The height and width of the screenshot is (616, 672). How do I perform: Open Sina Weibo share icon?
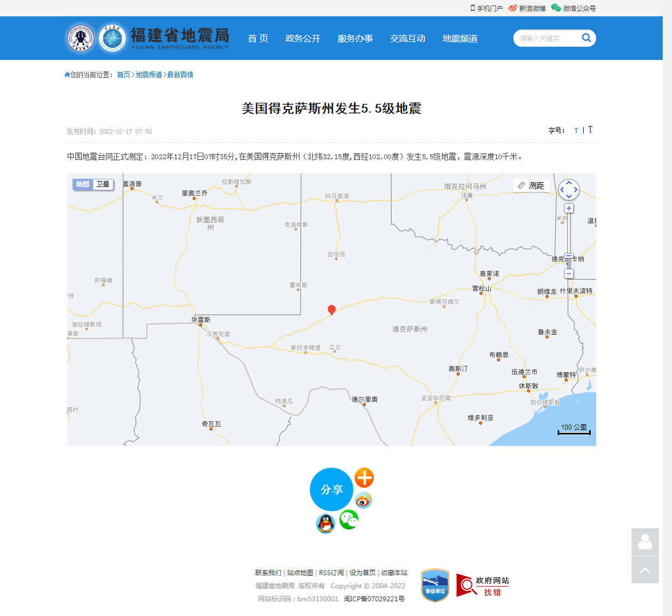click(363, 500)
